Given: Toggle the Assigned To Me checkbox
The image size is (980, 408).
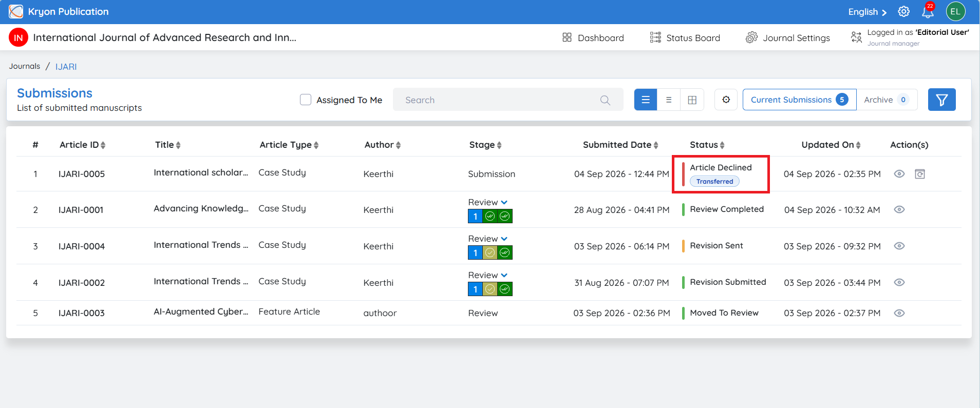Looking at the screenshot, I should (x=306, y=100).
